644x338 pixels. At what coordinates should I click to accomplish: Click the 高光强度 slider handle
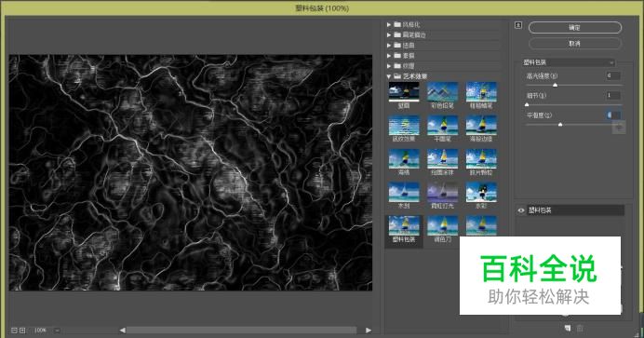tap(556, 85)
